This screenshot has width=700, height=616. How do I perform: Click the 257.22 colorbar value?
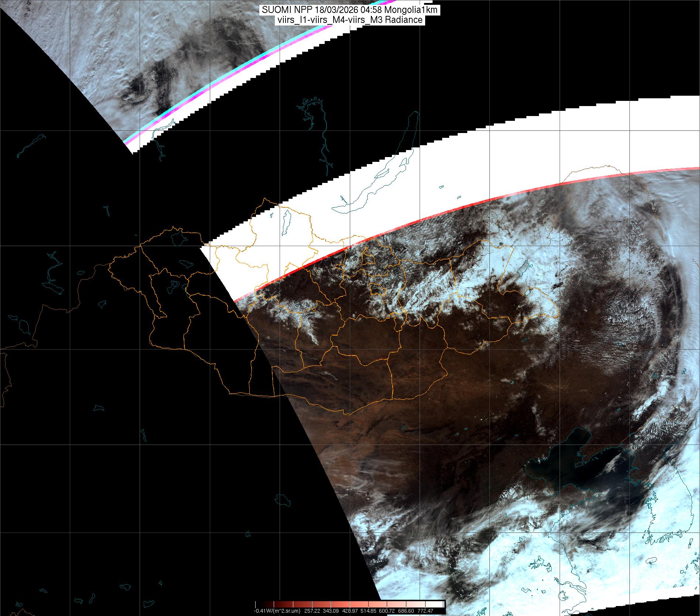(x=313, y=611)
